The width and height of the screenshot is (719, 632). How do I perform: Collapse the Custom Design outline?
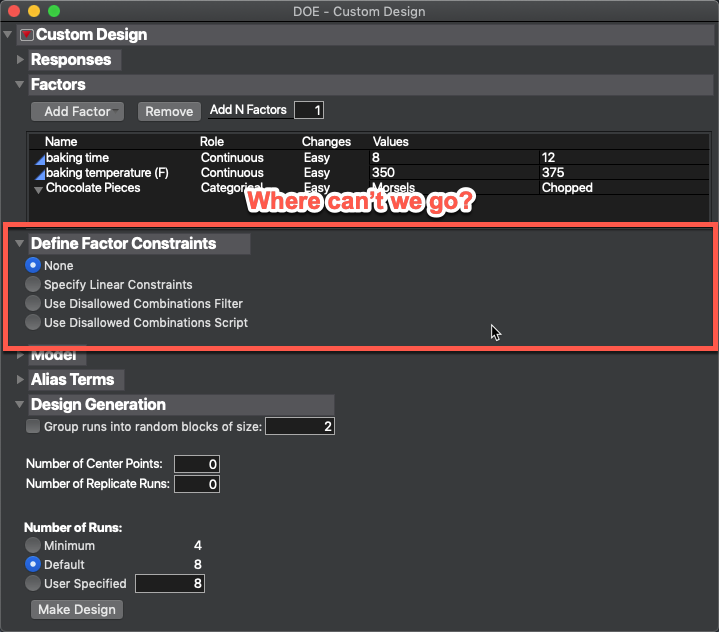(8, 34)
